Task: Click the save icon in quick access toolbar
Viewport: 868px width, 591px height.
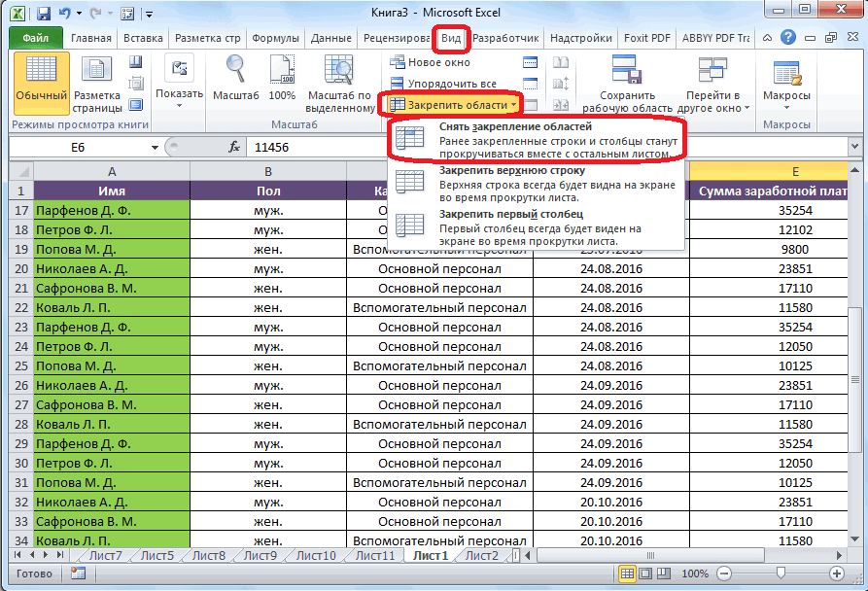Action: coord(44,14)
